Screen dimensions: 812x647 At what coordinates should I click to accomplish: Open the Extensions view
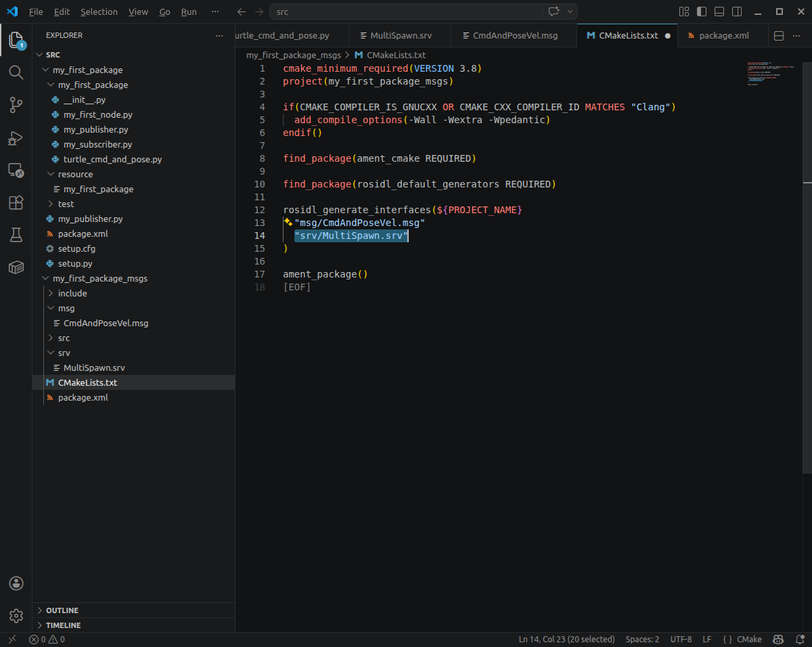pos(16,202)
